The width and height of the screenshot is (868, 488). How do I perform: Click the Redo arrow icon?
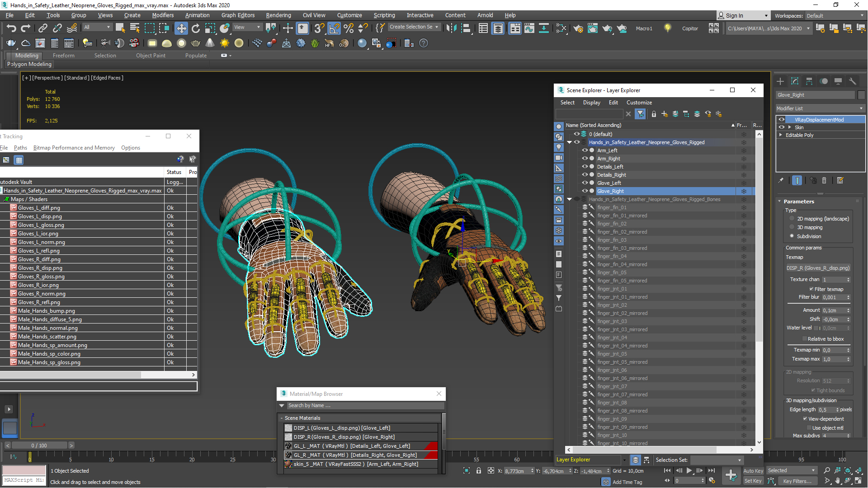pyautogui.click(x=26, y=28)
